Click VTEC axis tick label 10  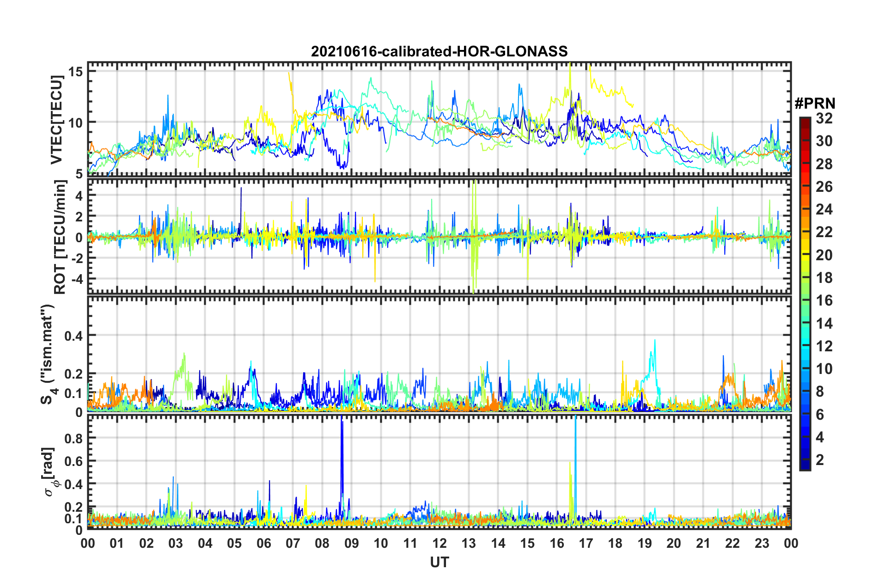76,123
